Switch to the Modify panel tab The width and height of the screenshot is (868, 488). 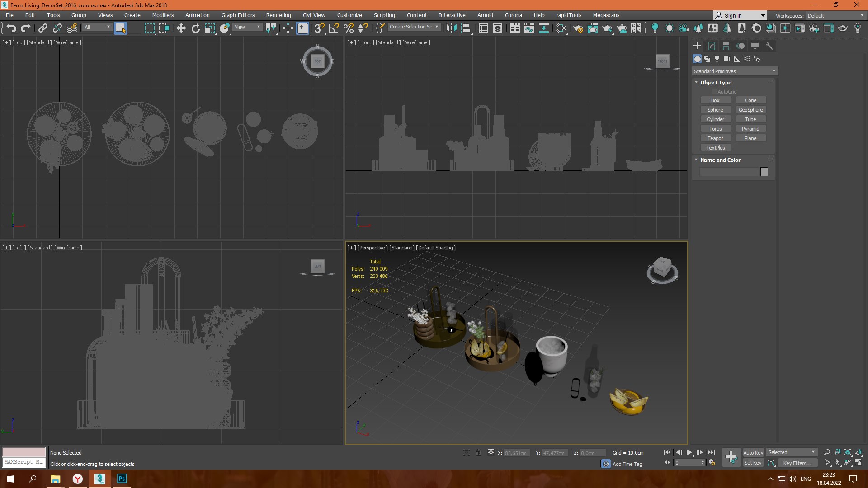(x=712, y=46)
